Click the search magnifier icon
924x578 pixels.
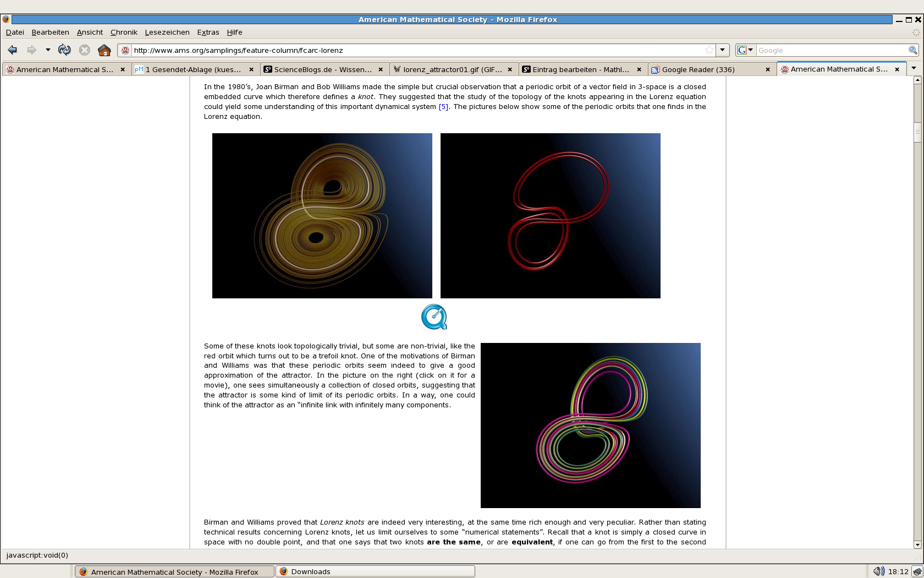coord(912,50)
